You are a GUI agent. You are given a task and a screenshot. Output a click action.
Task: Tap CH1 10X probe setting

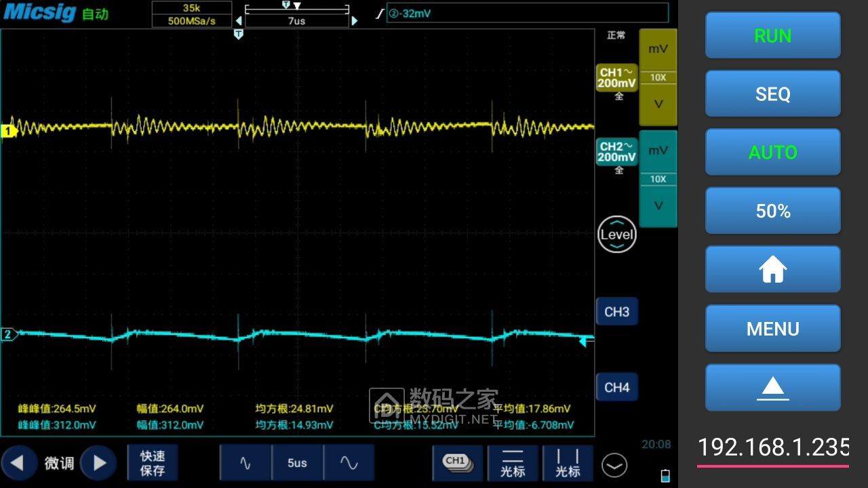[658, 77]
